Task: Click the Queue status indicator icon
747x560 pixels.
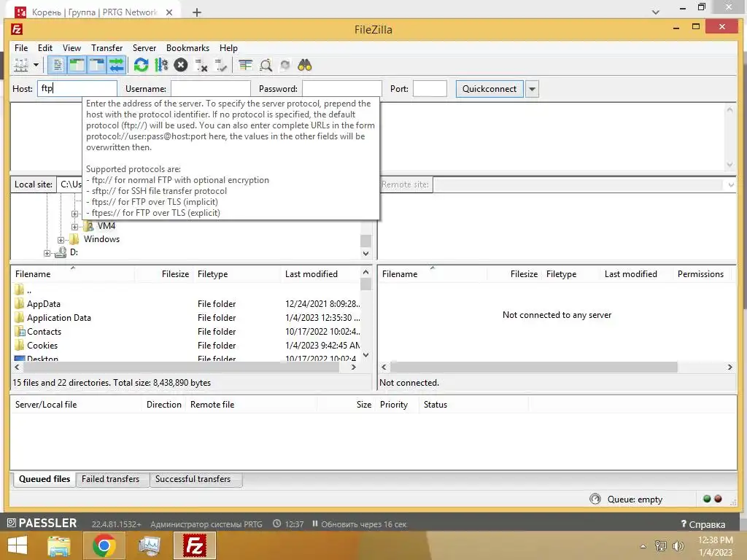Action: click(595, 499)
